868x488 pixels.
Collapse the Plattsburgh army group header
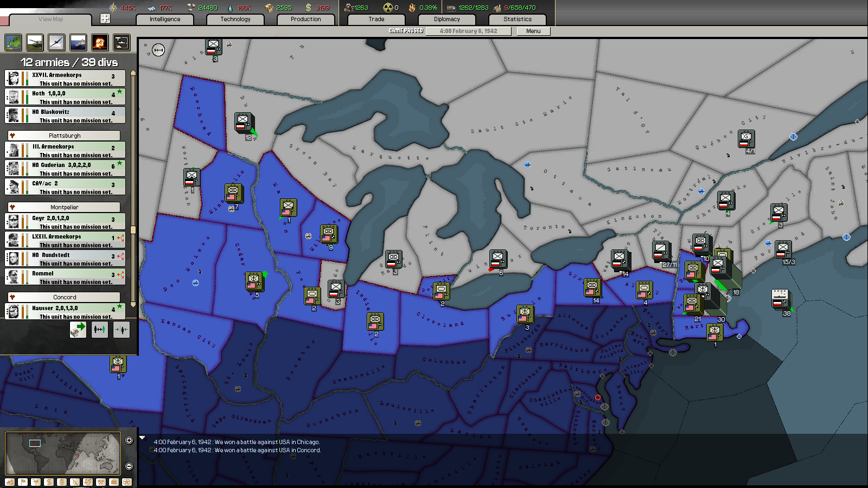[65, 136]
